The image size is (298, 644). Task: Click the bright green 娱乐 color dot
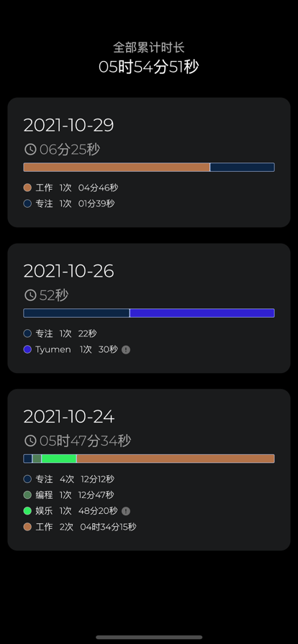[x=27, y=511]
